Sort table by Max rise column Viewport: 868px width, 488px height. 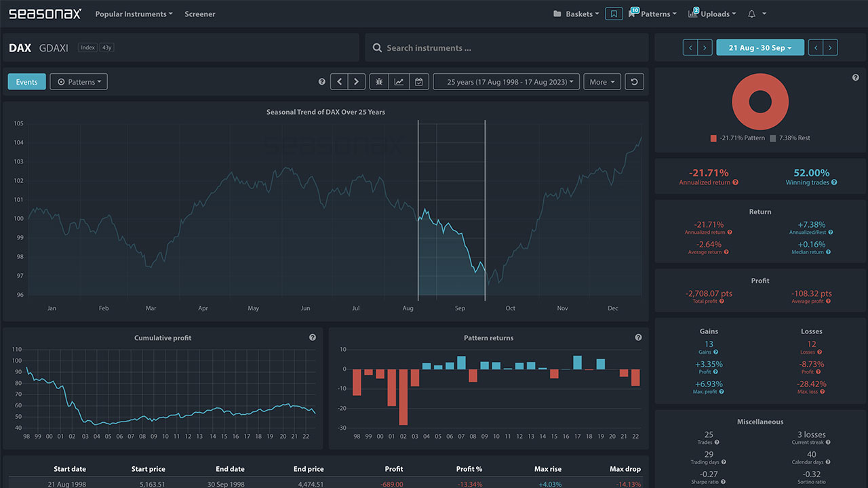click(547, 469)
